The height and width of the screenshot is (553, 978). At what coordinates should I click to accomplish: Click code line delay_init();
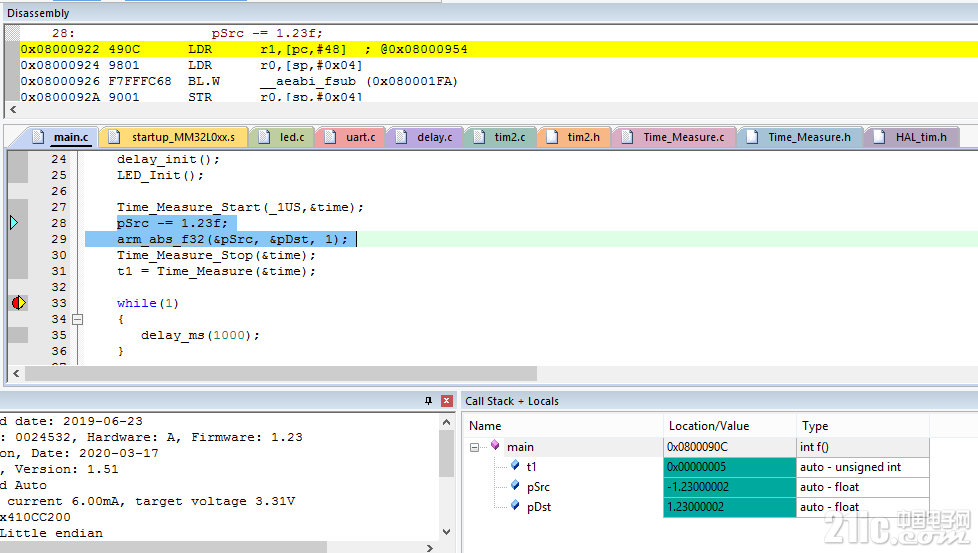tap(168, 159)
